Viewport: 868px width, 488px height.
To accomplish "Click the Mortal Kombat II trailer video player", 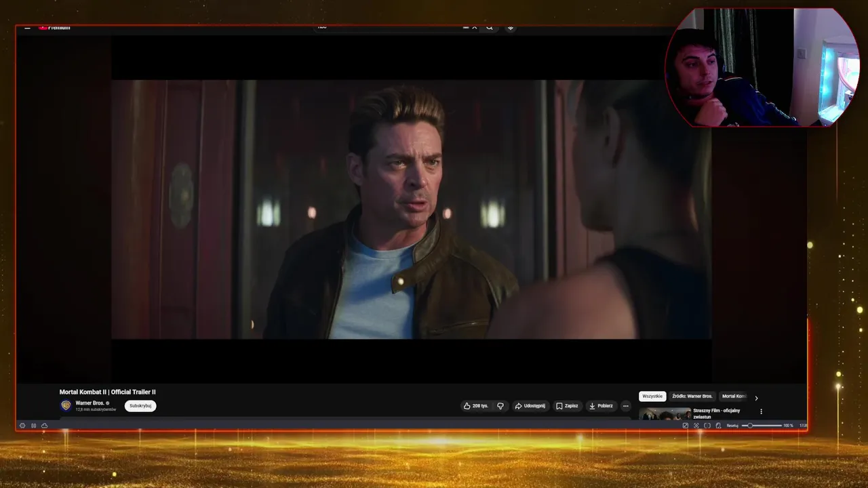I will click(x=411, y=209).
